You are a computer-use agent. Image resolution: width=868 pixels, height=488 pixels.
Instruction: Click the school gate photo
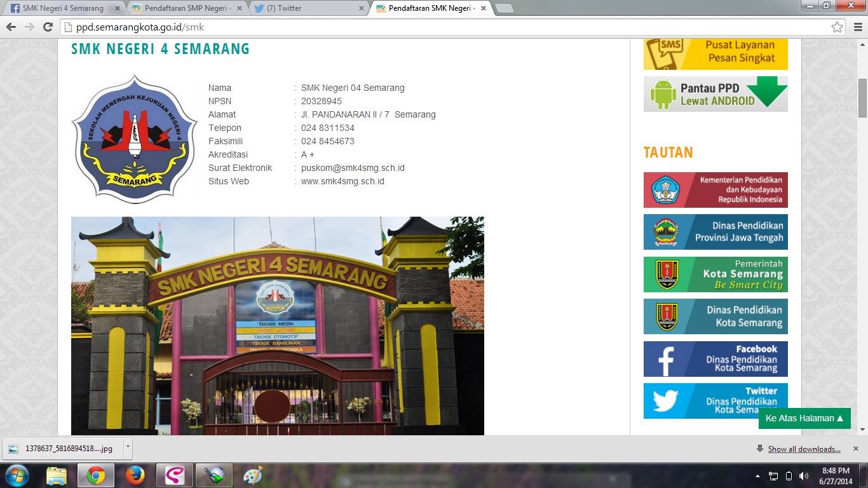click(x=278, y=326)
